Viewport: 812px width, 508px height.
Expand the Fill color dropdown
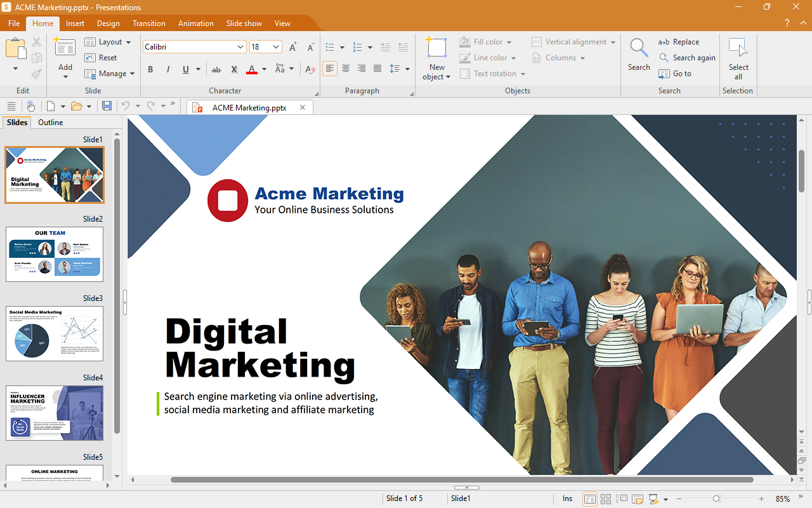pos(508,41)
